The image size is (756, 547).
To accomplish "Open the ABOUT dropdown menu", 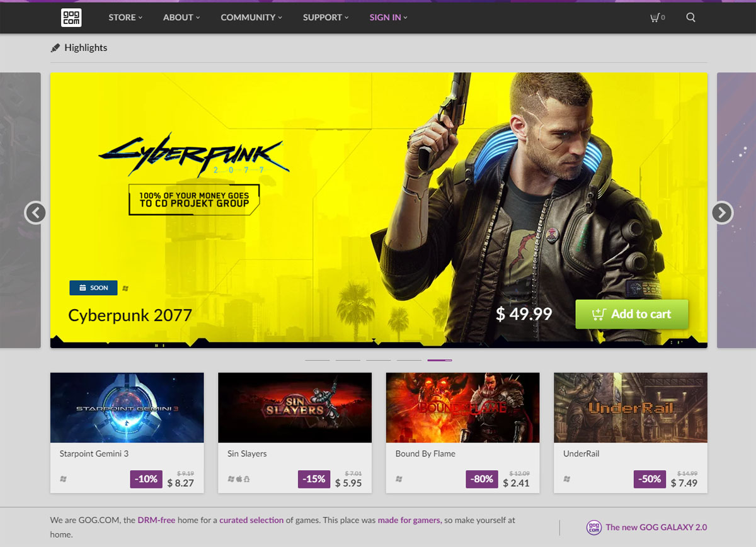I will [181, 18].
